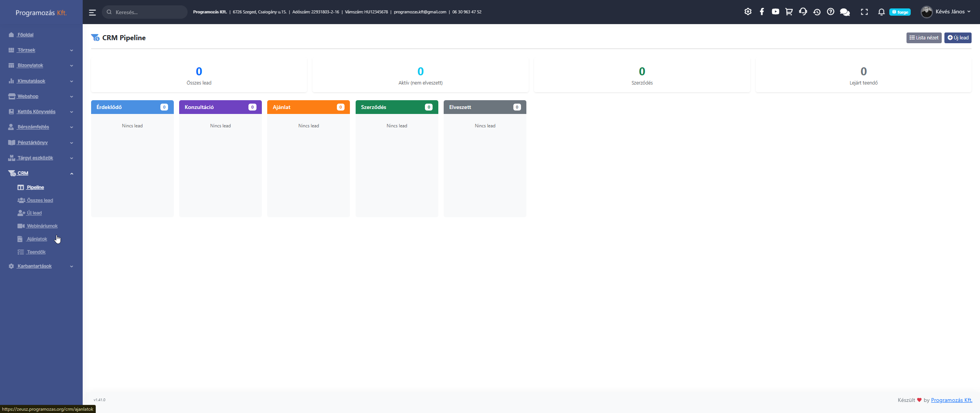Open the chat bubbles icon
Image resolution: width=980 pixels, height=413 pixels.
pos(845,12)
